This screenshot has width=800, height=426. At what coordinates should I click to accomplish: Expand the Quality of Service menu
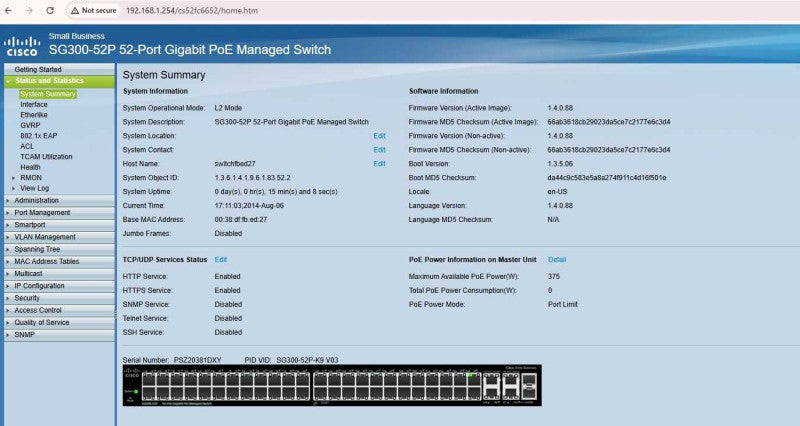point(59,322)
